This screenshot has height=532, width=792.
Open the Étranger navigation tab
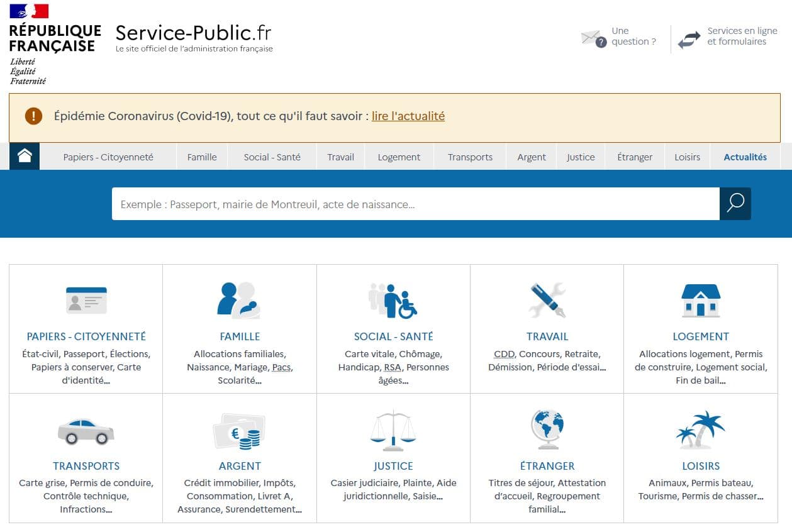(635, 157)
